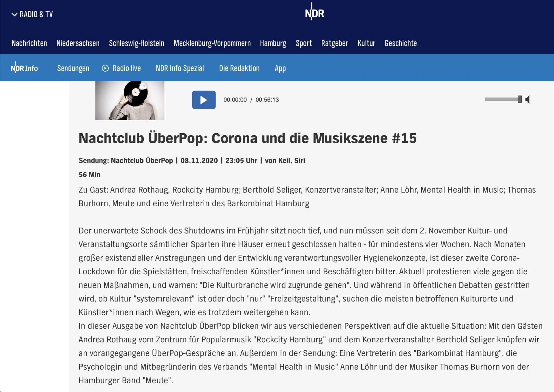
Task: Click the total duration 00:56:13
Action: [x=267, y=100]
